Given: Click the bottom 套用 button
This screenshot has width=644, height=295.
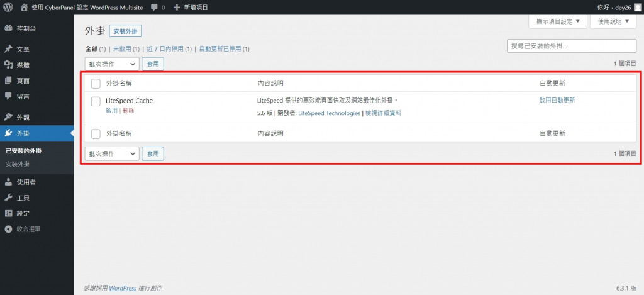Looking at the screenshot, I should (153, 153).
